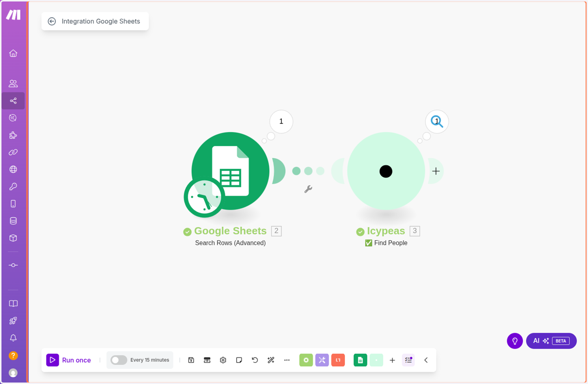Open the three-dots More menu
This screenshot has height=384, width=588.
[x=287, y=360]
